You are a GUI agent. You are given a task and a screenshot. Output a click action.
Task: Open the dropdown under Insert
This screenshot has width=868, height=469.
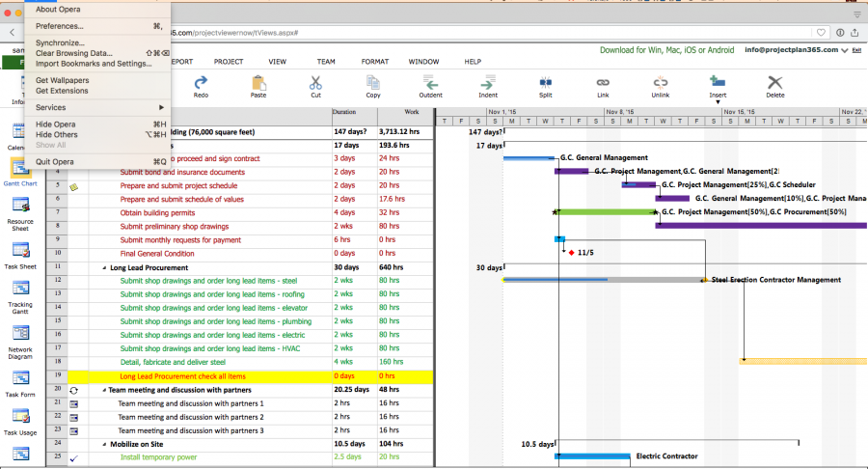(x=718, y=102)
